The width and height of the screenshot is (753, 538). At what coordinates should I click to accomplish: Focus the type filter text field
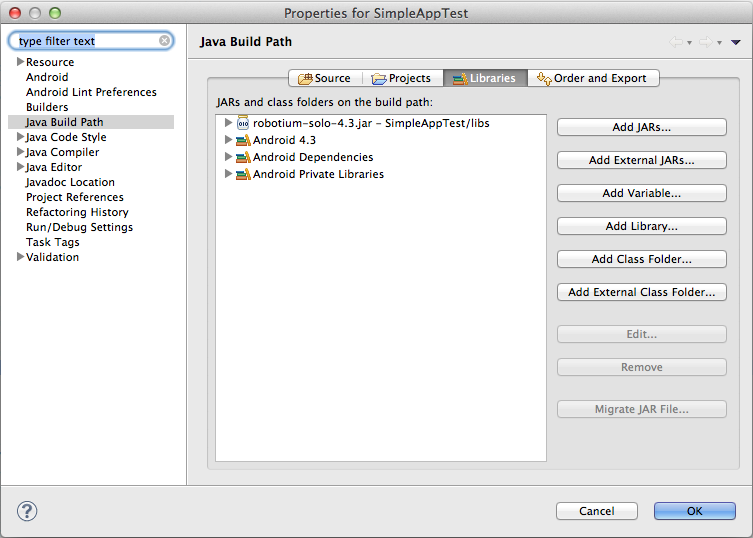pos(85,42)
